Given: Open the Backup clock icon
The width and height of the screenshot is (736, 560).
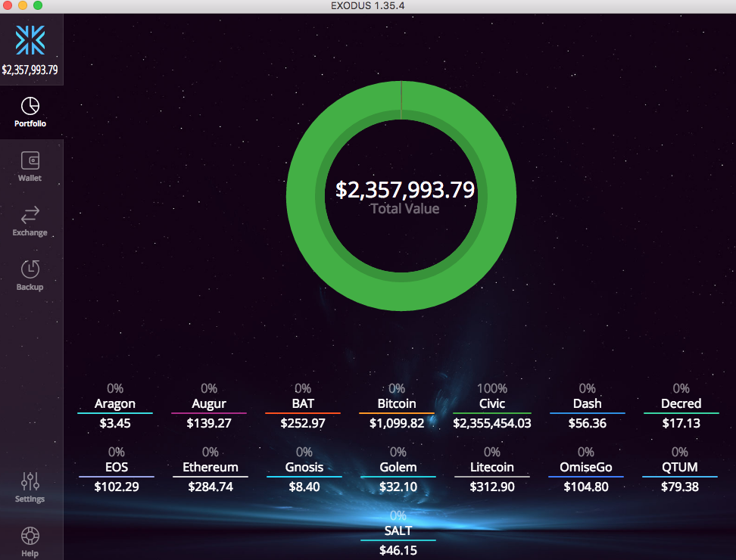Looking at the screenshot, I should [x=30, y=269].
